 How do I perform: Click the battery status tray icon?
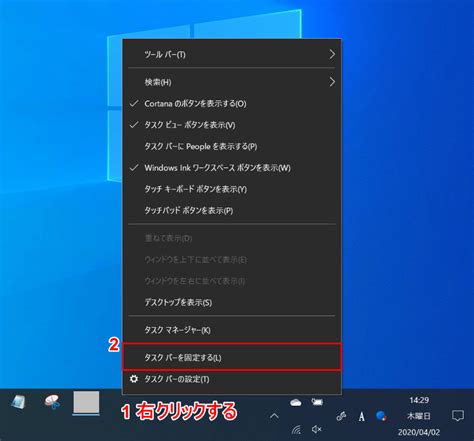point(317,402)
